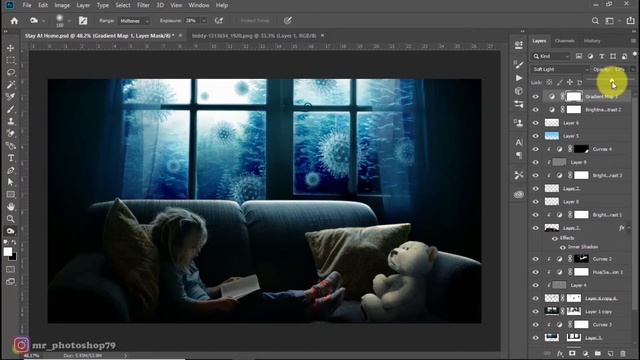The height and width of the screenshot is (360, 640).
Task: Filter layers by pixel layer icon
Action: coord(579,56)
